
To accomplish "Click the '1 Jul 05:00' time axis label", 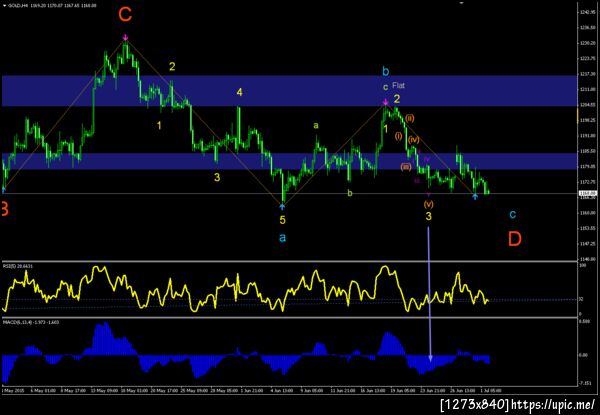I will point(491,391).
